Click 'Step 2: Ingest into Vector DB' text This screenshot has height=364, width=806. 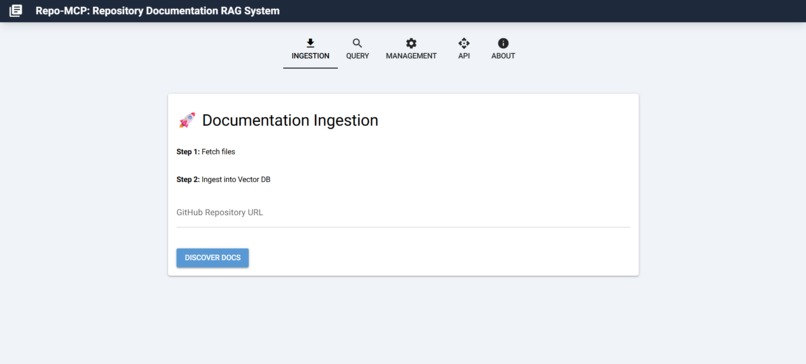[223, 179]
